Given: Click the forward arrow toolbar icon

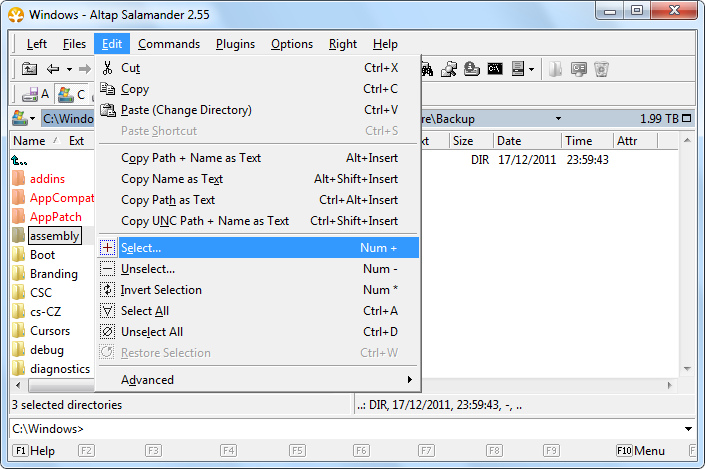Looking at the screenshot, I should coord(85,69).
